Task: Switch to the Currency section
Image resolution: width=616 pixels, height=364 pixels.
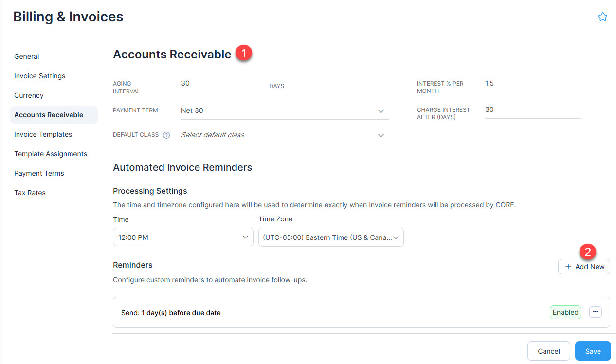Action: click(x=29, y=95)
